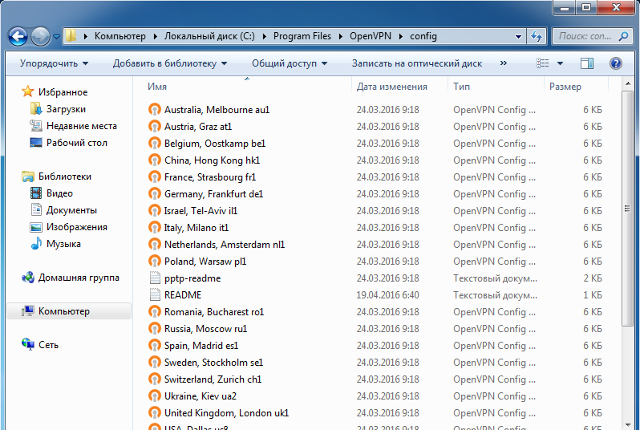Click OpenVPN icon of 'France, Strasbourg fr1'
The width and height of the screenshot is (640, 430).
(x=154, y=177)
